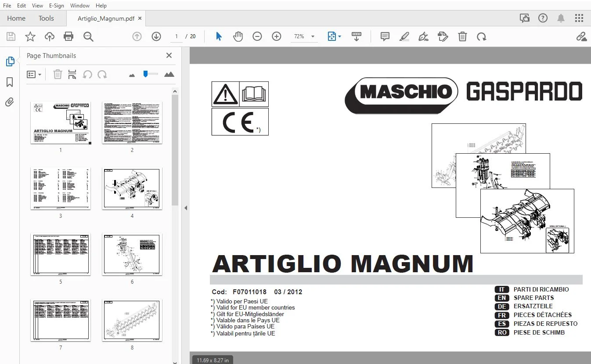
Task: Rotate page clockwise in toolbar
Action: point(482,36)
